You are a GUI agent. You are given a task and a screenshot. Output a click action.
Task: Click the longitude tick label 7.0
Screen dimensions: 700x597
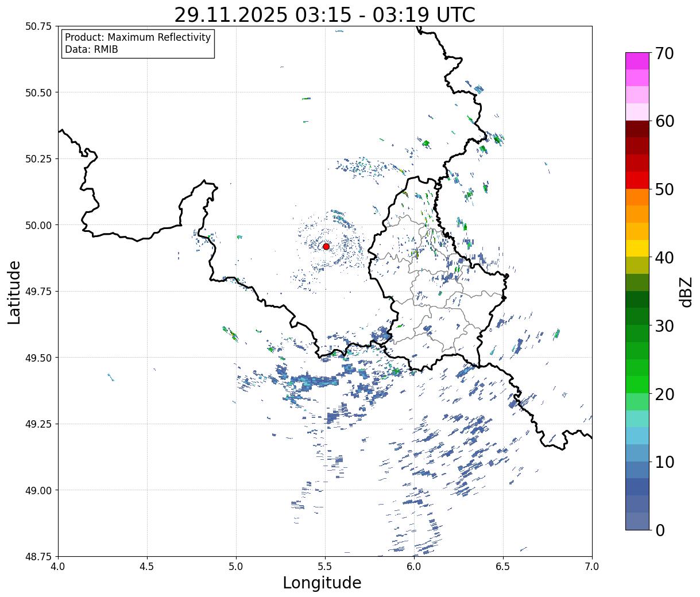[592, 567]
